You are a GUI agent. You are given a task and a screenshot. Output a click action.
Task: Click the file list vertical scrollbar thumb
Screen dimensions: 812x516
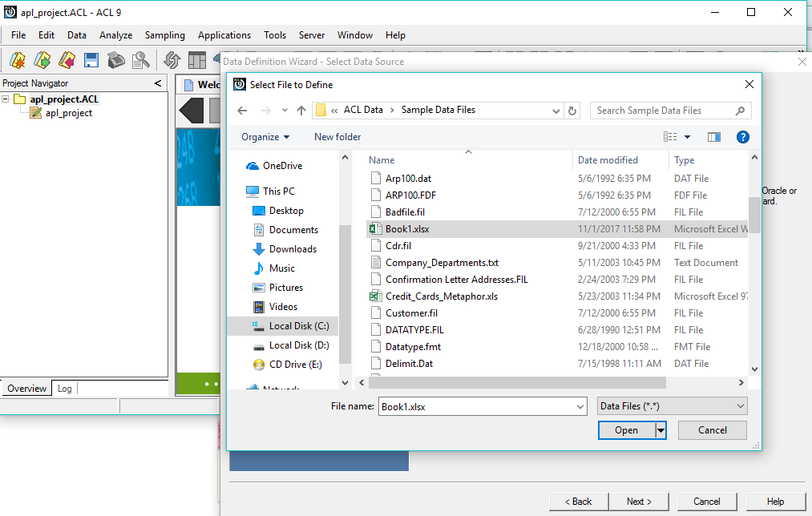click(x=754, y=215)
